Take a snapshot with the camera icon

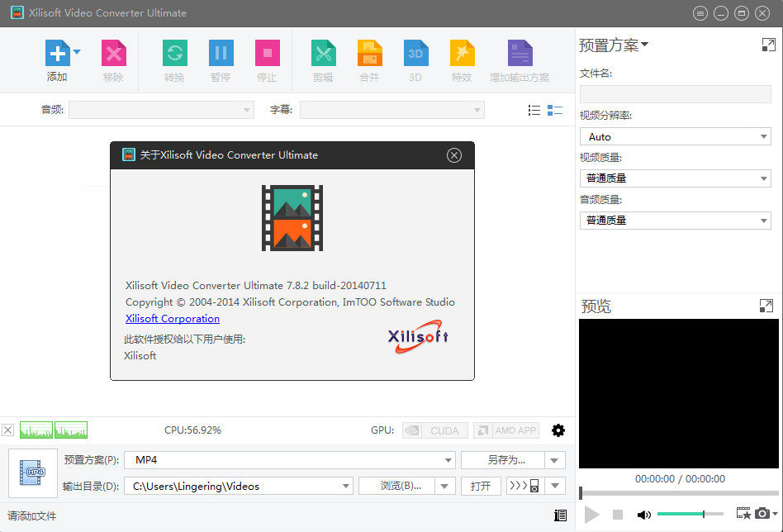pos(762,513)
